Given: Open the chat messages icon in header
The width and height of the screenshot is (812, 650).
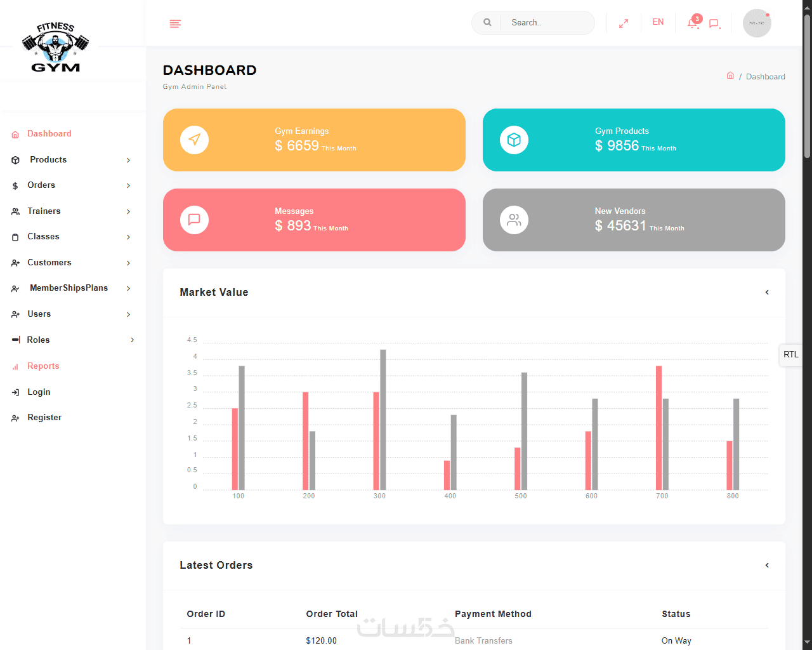Looking at the screenshot, I should 714,23.
